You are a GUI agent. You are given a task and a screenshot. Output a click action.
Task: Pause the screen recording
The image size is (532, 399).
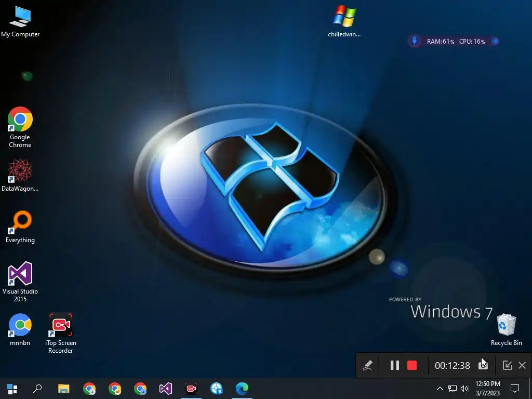395,365
